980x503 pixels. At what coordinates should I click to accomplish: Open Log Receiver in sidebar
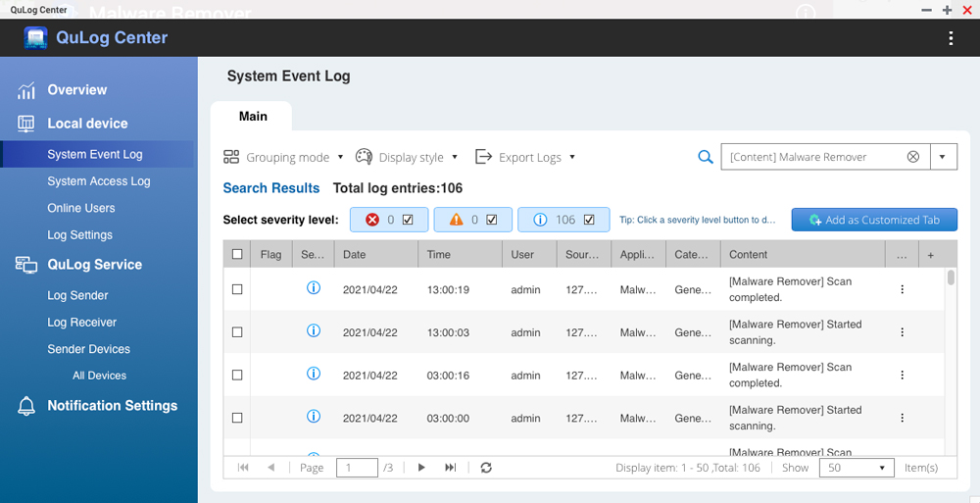coord(82,323)
